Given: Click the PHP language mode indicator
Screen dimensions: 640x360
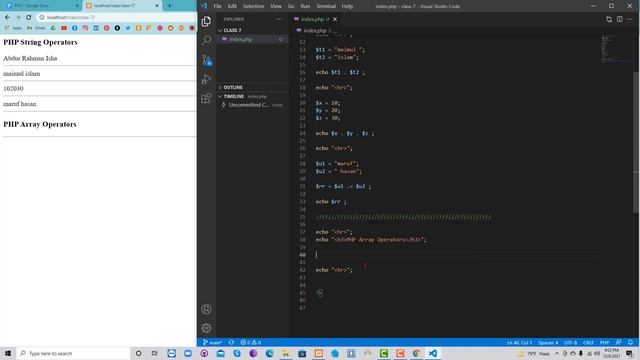Looking at the screenshot, I should (x=604, y=342).
